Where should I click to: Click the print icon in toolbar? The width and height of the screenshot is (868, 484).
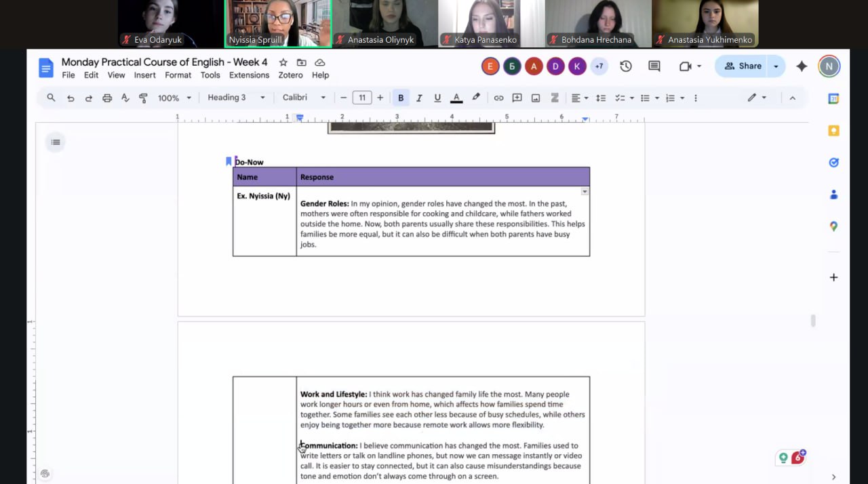pos(107,98)
